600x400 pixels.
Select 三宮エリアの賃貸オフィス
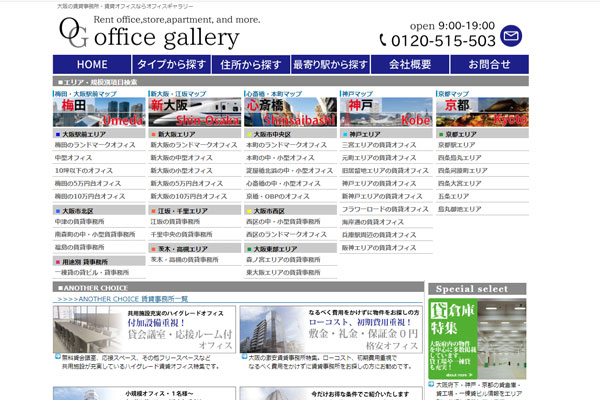(379, 145)
